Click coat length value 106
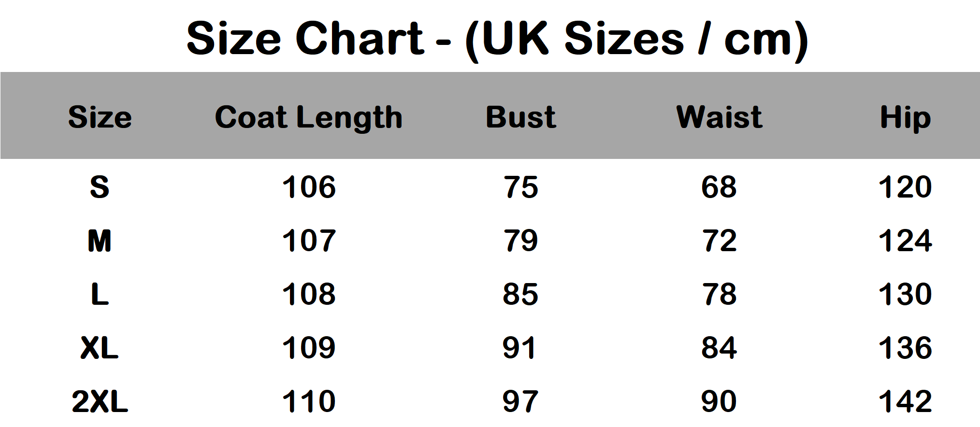Viewport: 980px width, 427px height. 308,187
